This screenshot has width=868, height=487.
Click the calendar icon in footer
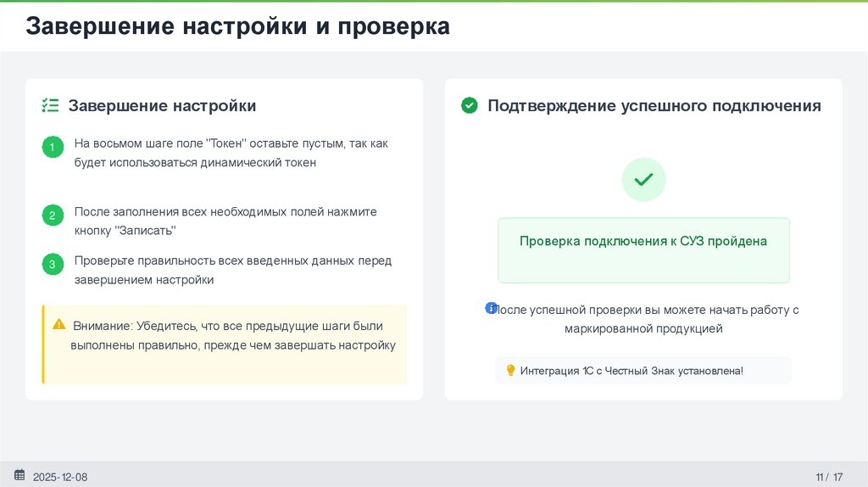(19, 475)
